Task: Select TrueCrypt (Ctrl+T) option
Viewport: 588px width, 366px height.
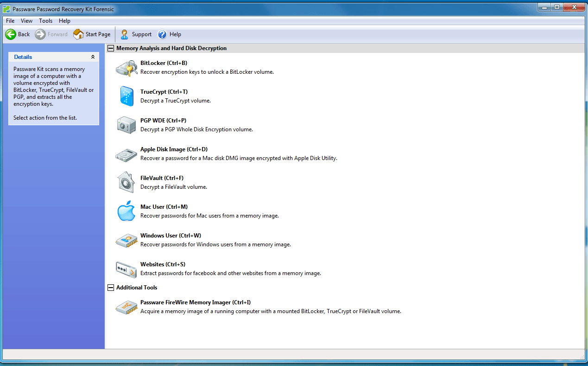Action: coord(164,92)
